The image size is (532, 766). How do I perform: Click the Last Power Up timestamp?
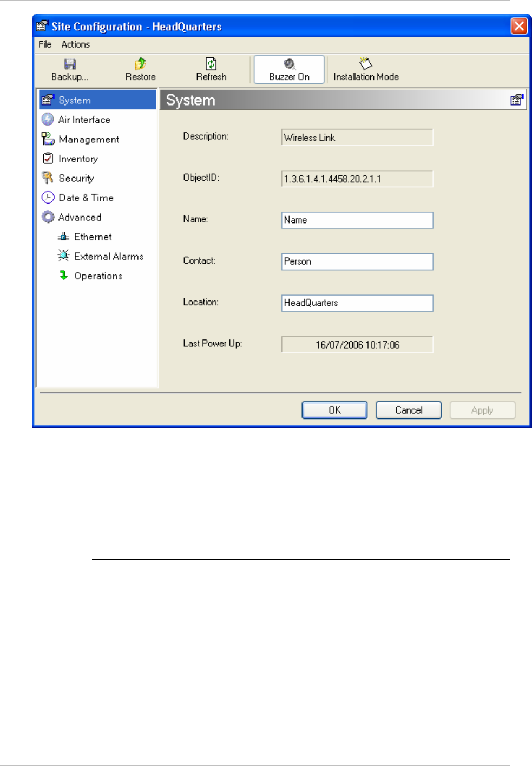tap(357, 344)
